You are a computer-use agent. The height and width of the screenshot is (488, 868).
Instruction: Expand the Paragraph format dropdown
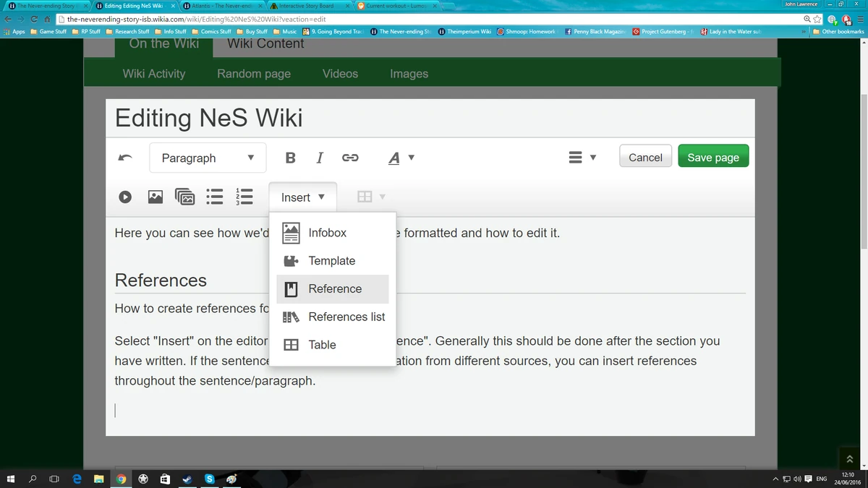pyautogui.click(x=208, y=158)
